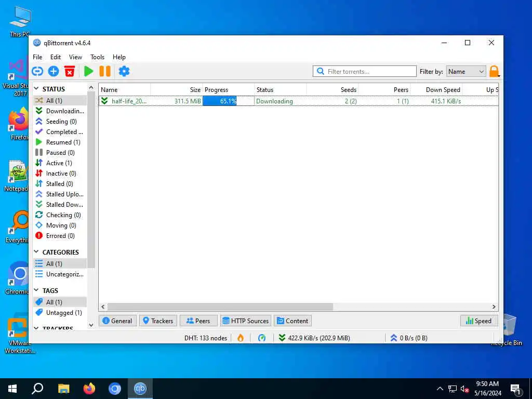Select the Paused (0) filter

click(x=60, y=153)
